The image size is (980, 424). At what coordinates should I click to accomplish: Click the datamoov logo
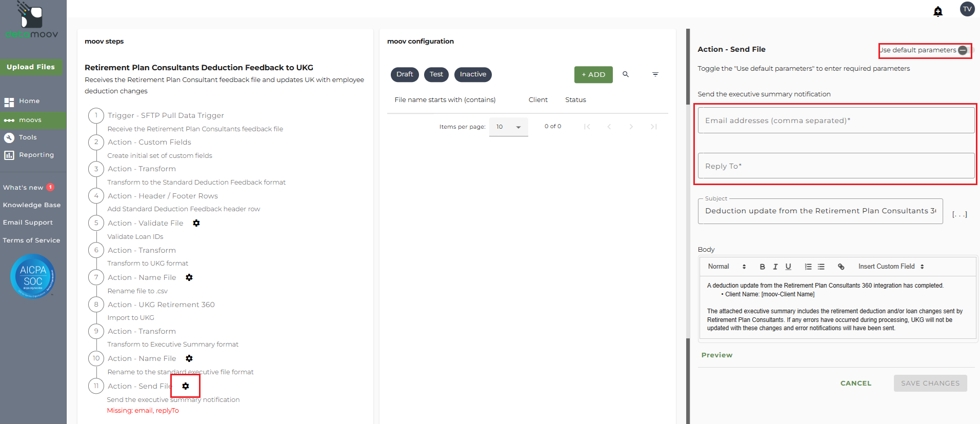(32, 21)
